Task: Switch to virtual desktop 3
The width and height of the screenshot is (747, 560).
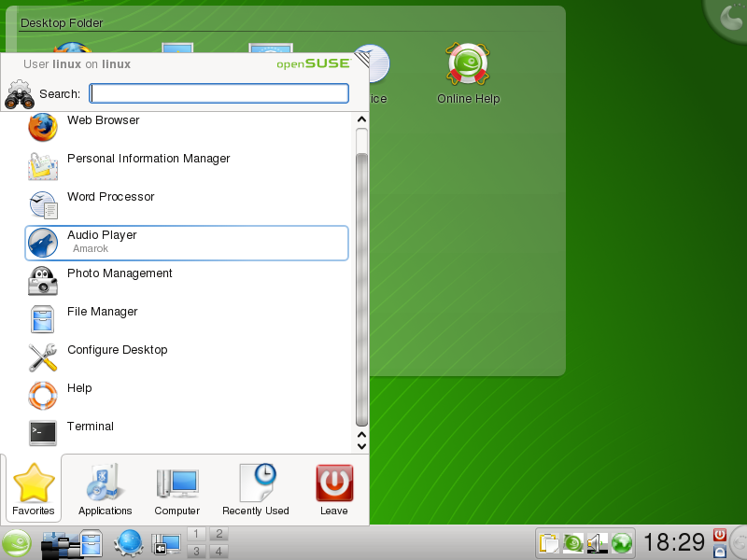Action: [x=196, y=552]
